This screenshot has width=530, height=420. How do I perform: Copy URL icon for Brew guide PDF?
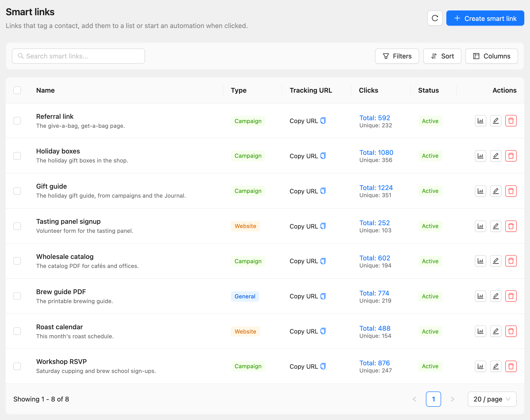coord(323,296)
